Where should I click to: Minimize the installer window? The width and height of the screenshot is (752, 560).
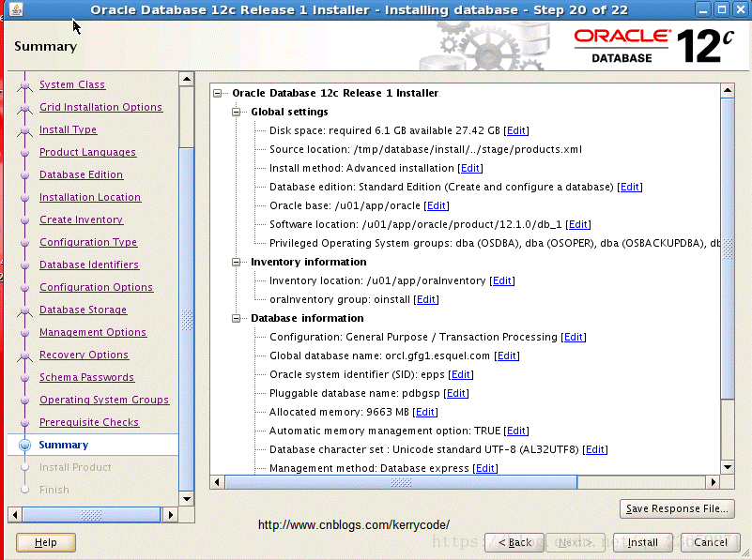[x=703, y=9]
